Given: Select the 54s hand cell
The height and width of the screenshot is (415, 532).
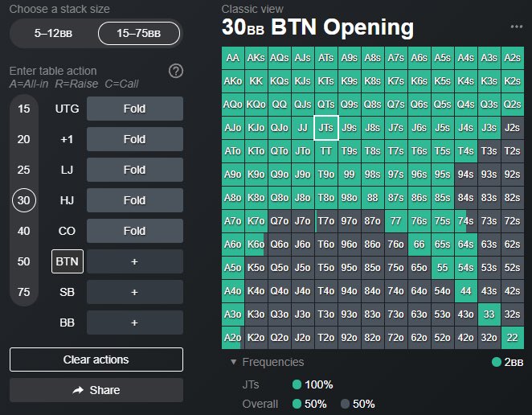Looking at the screenshot, I should (466, 268).
